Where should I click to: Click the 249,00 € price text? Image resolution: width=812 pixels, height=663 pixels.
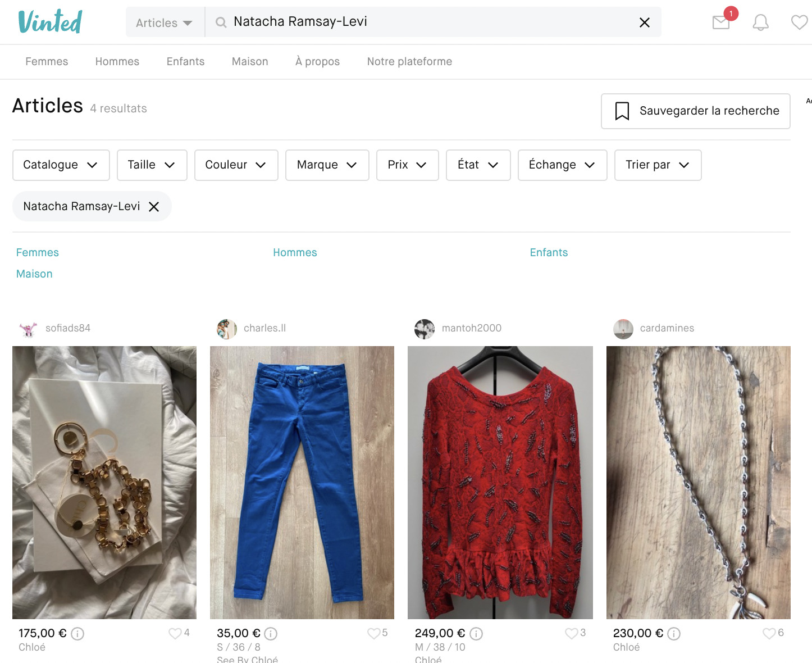440,633
